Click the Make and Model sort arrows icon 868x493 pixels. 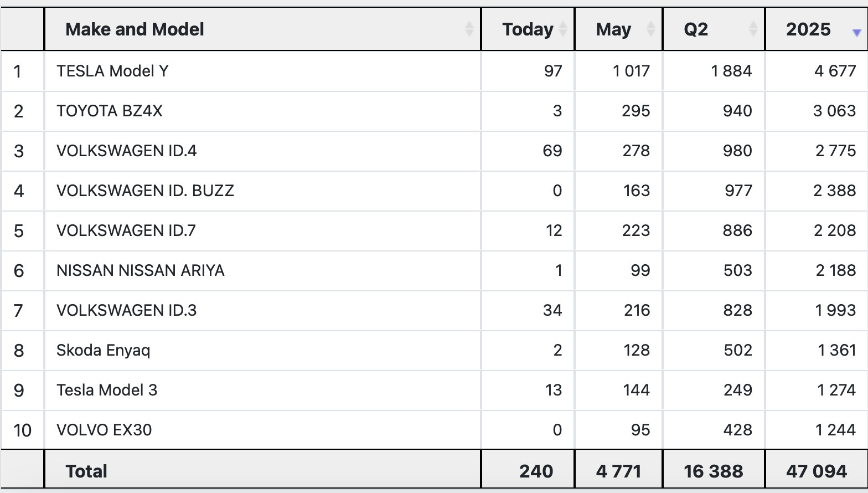click(469, 29)
